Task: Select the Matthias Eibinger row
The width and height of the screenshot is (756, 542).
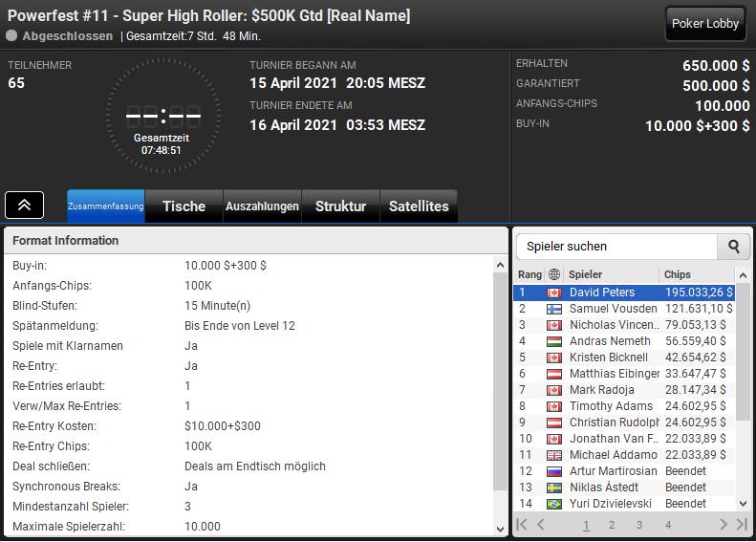Action: (624, 374)
